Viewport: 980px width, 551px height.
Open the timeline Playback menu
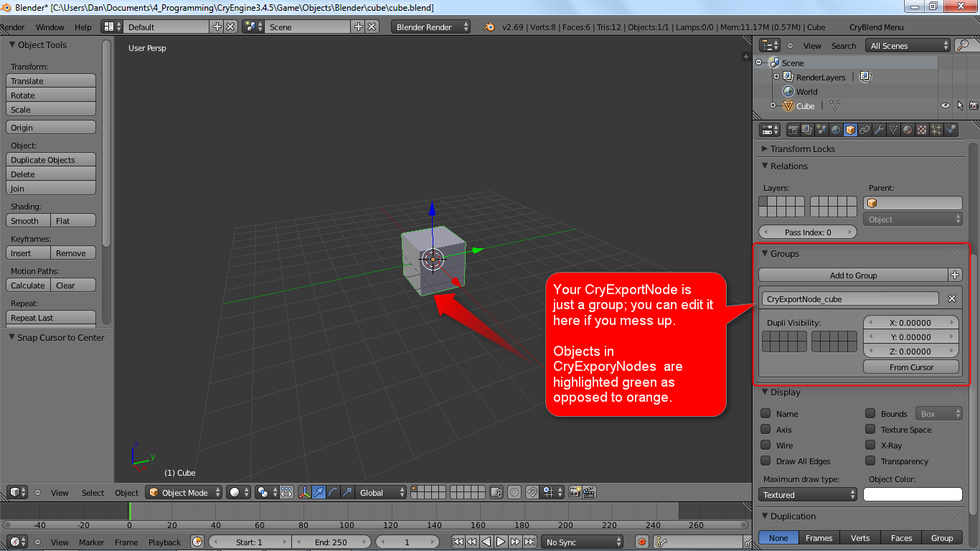point(164,542)
